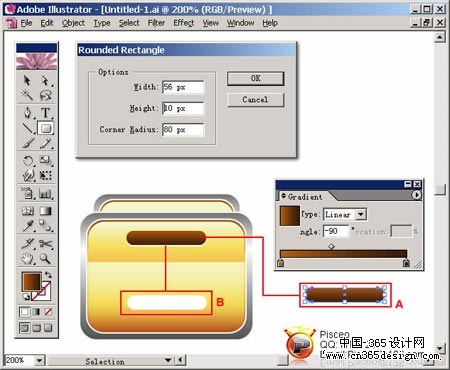Open the Object menu
This screenshot has height=370, width=450.
click(x=73, y=23)
